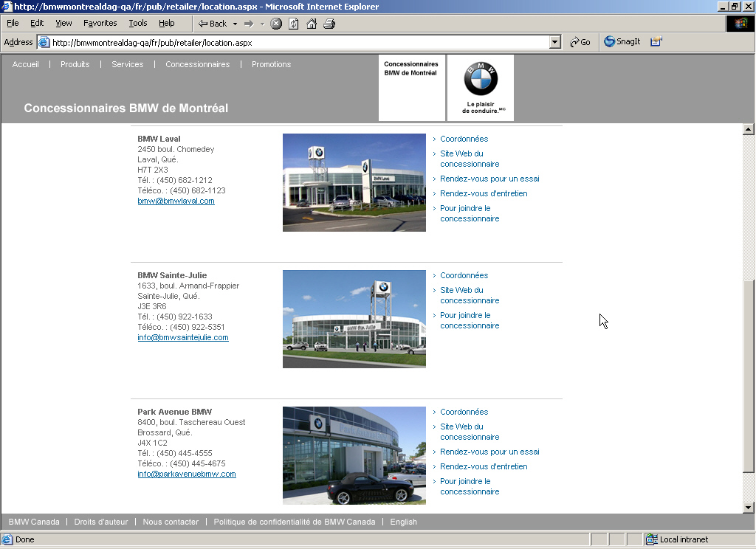
Task: Click the Park Avenue BMW dealership photo
Action: tap(354, 455)
